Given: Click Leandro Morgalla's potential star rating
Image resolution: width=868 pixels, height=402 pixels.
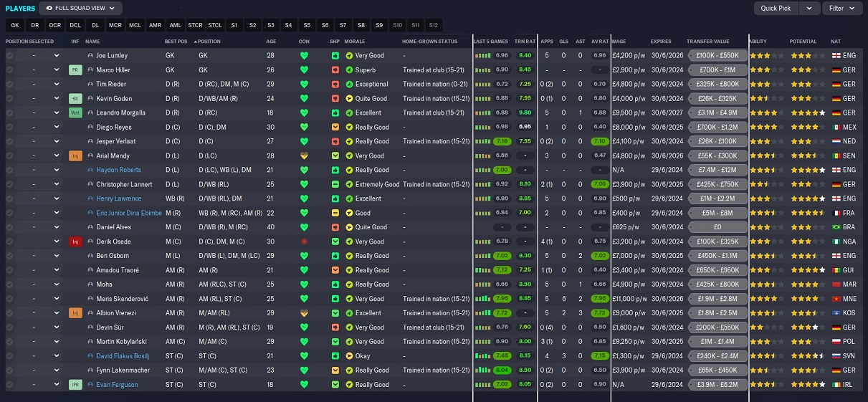Looking at the screenshot, I should [807, 113].
